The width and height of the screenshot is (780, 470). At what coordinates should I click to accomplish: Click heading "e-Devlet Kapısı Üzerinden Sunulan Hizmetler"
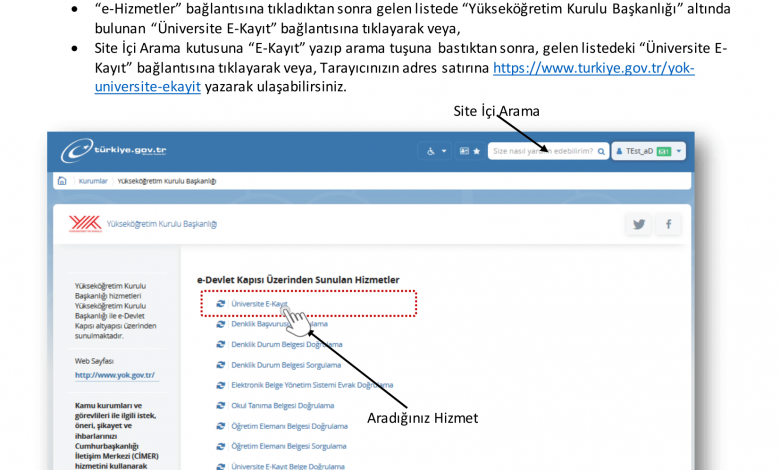[x=298, y=280]
